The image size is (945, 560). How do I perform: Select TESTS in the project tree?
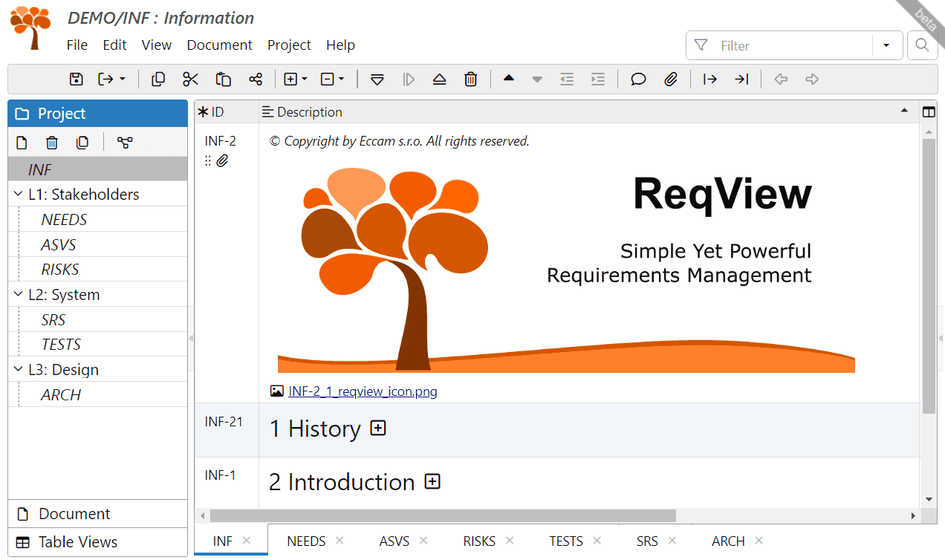[x=97, y=345]
